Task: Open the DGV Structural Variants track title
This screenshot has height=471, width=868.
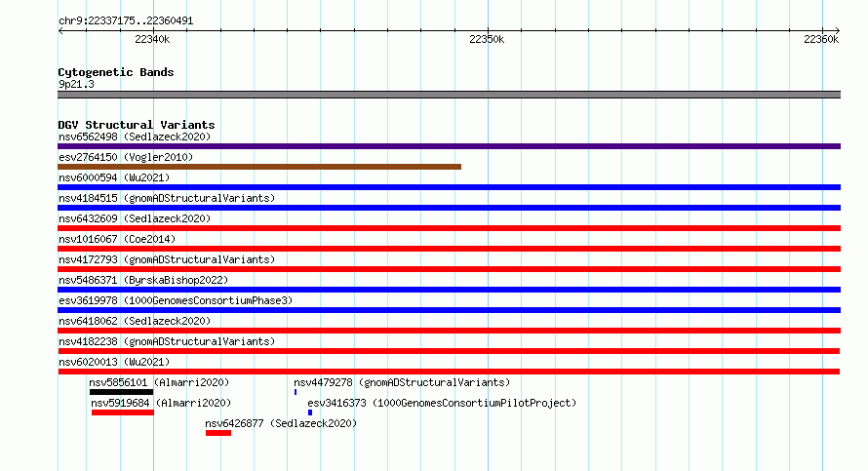Action: click(137, 125)
